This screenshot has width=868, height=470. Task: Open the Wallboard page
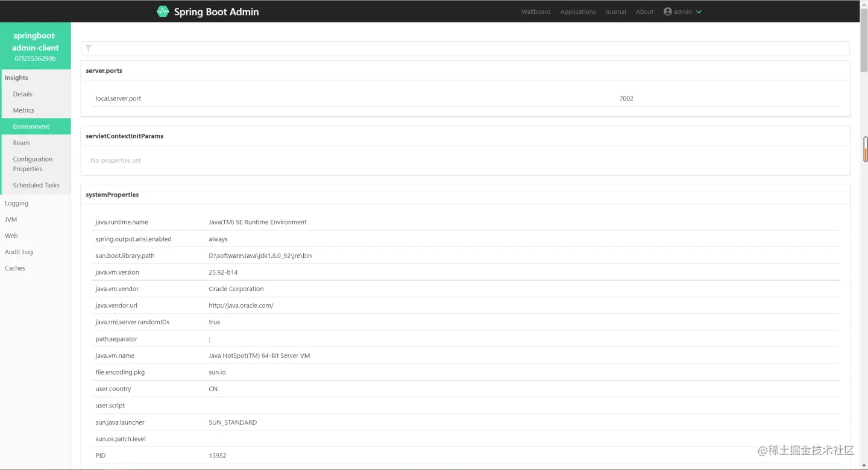coord(536,11)
